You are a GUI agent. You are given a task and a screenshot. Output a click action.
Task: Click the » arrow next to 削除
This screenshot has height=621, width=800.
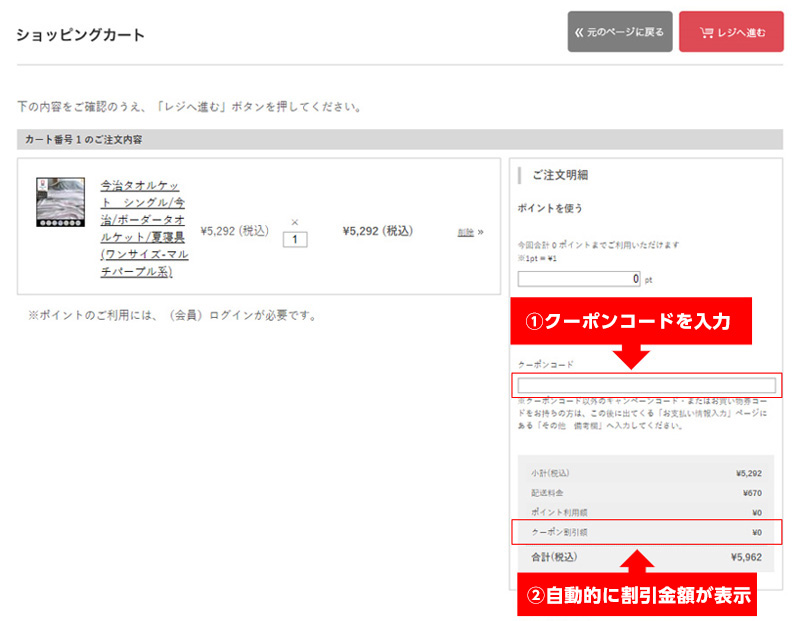click(x=481, y=232)
